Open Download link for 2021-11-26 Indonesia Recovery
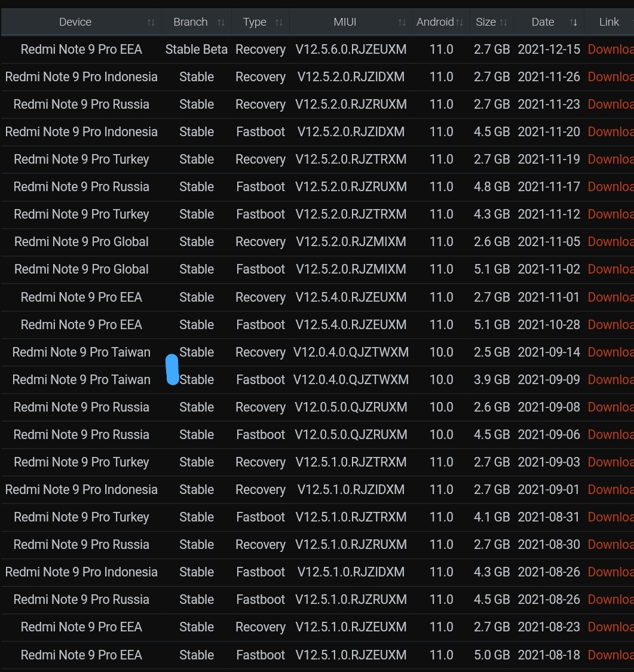 (x=611, y=76)
